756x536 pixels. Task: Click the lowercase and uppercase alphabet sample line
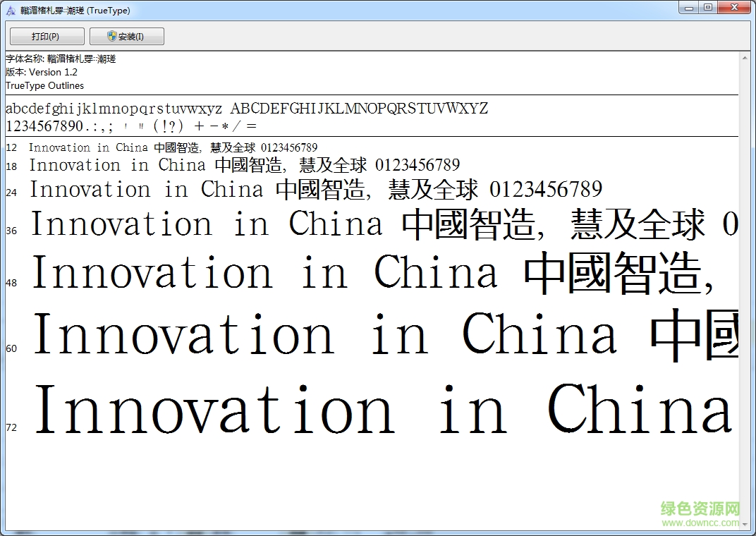point(247,109)
